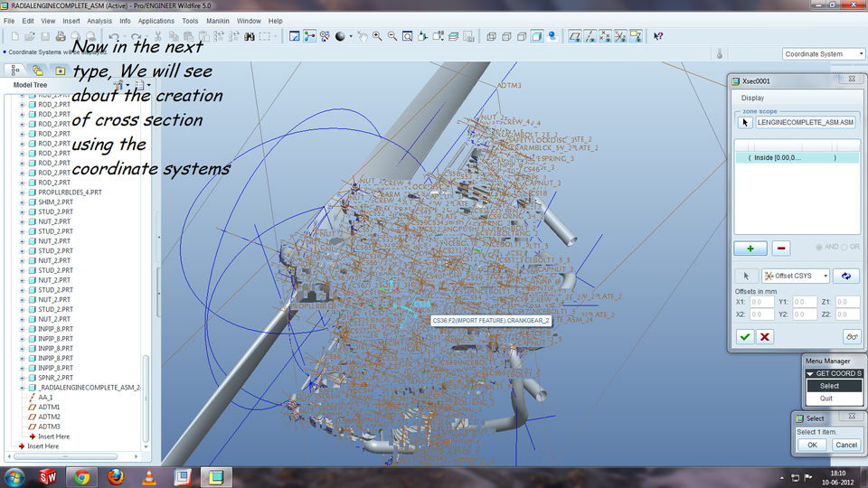This screenshot has width=868, height=488.
Task: Open Google Chrome from the taskbar
Action: tap(81, 476)
